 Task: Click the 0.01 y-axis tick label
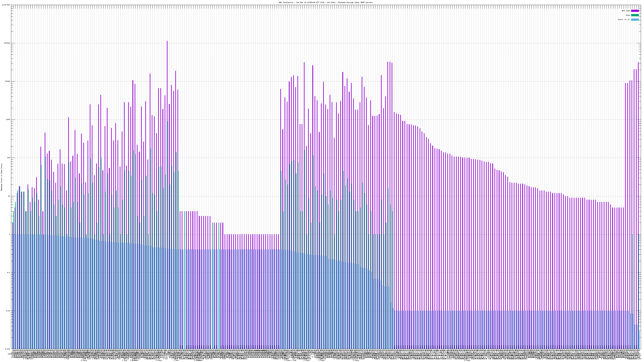(8, 311)
